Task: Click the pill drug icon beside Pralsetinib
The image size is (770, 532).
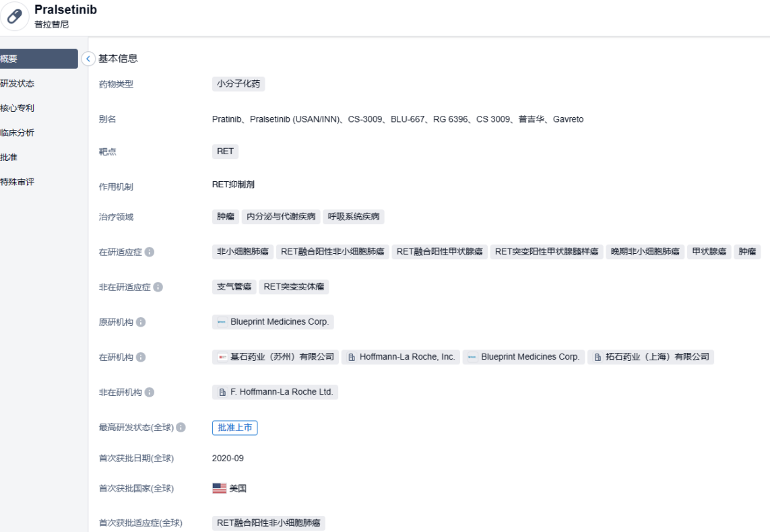Action: pyautogui.click(x=14, y=18)
